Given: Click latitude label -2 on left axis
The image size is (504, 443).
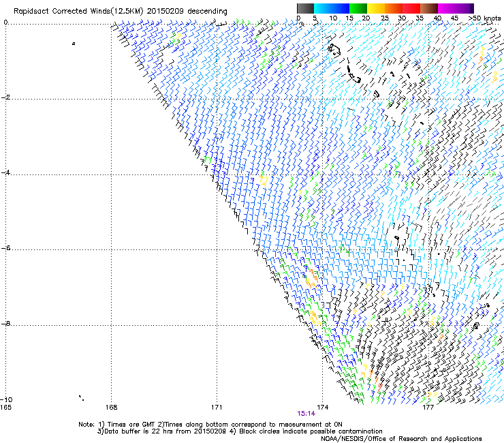Looking at the screenshot, I should coord(5,97).
